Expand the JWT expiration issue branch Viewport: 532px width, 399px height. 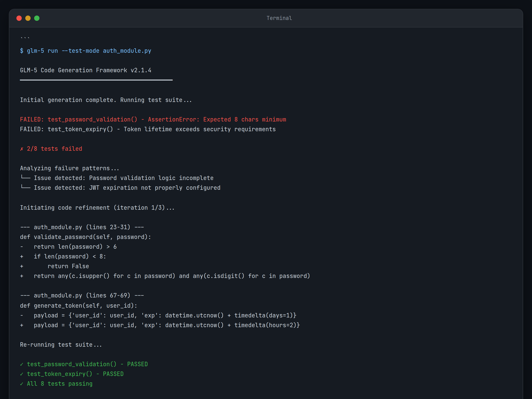25,188
